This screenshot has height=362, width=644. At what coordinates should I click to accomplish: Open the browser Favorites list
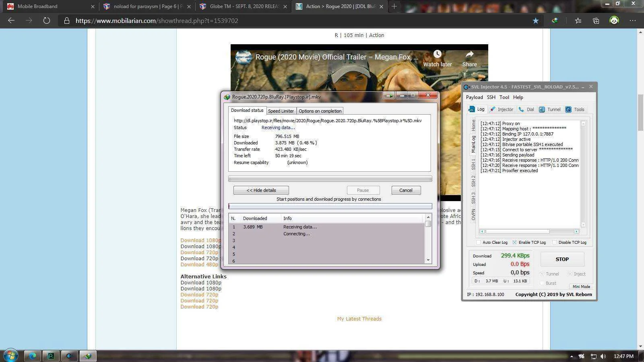coord(578,21)
